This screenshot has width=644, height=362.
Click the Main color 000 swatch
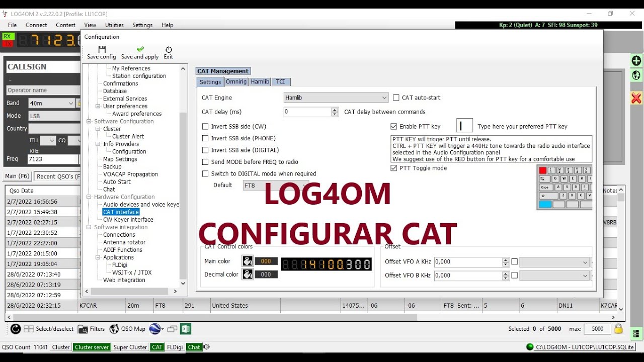266,261
